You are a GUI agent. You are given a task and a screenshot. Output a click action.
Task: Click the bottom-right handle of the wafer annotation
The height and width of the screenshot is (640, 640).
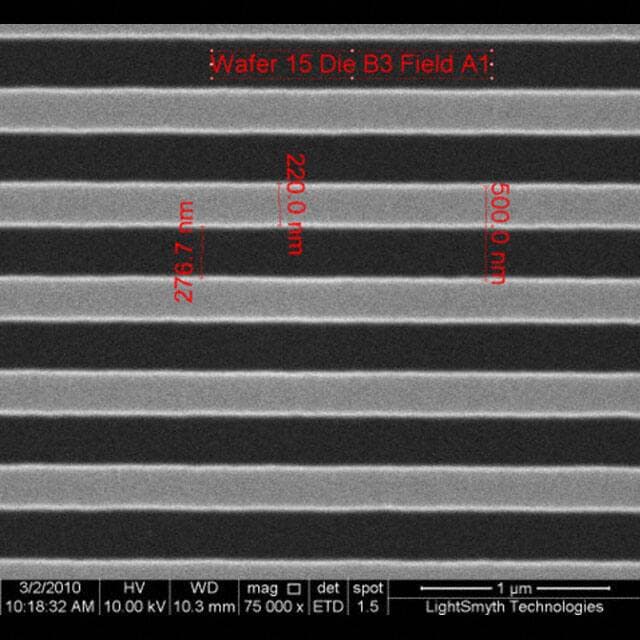pos(492,77)
